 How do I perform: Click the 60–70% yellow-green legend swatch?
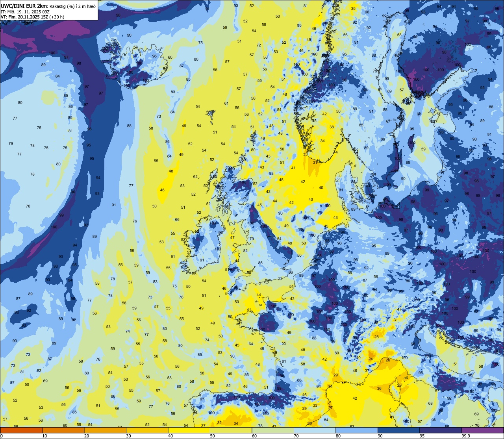pyautogui.click(x=273, y=430)
